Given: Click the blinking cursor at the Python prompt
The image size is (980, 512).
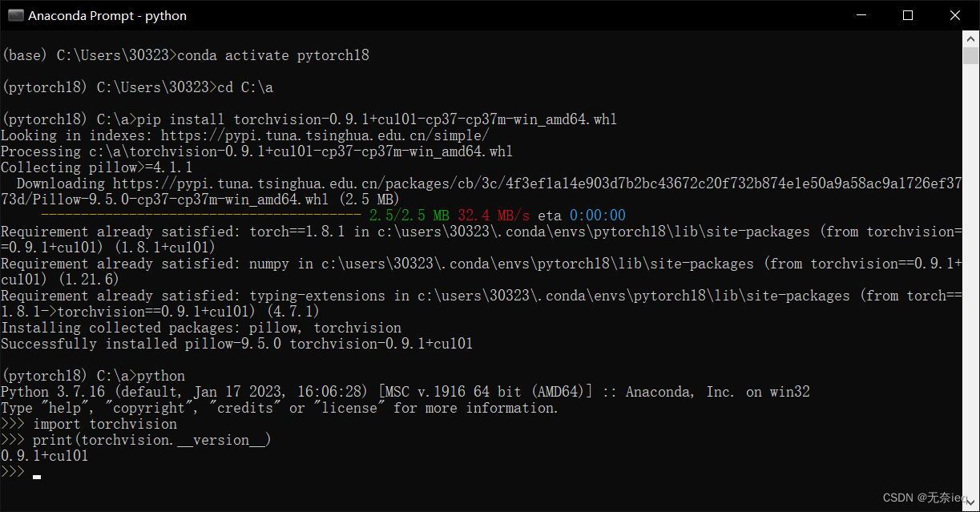Looking at the screenshot, I should click(x=35, y=476).
